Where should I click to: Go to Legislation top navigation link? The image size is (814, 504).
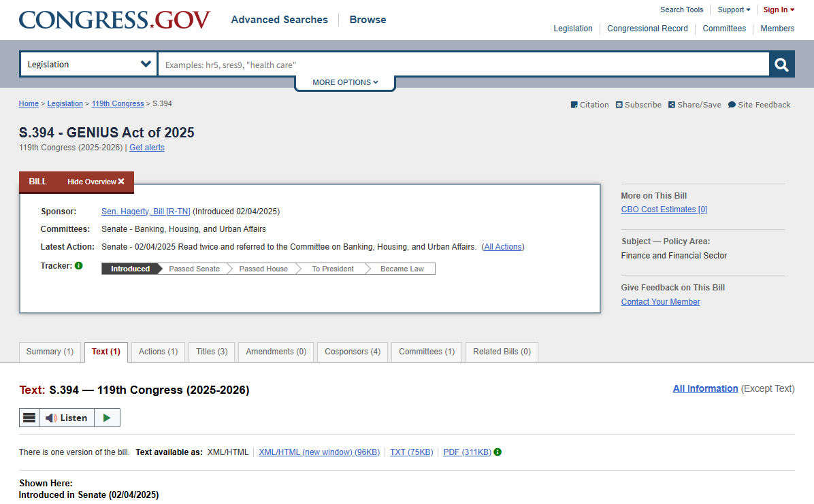click(572, 29)
